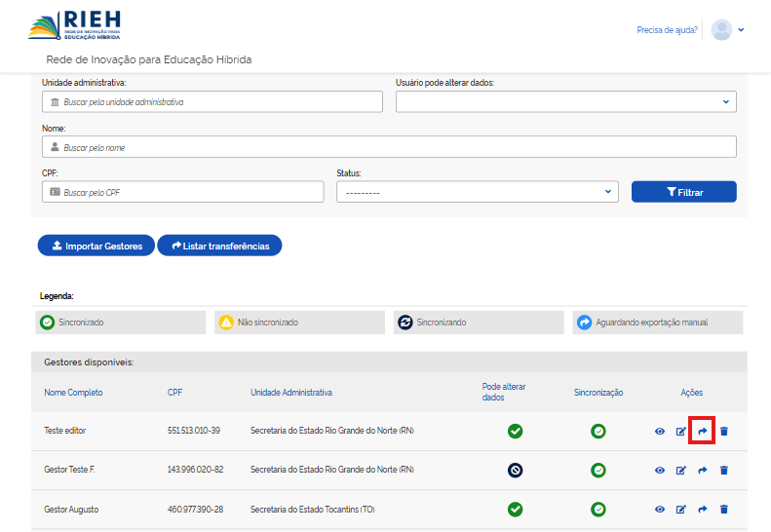
Task: Sort by Nome Completo column
Action: point(73,393)
